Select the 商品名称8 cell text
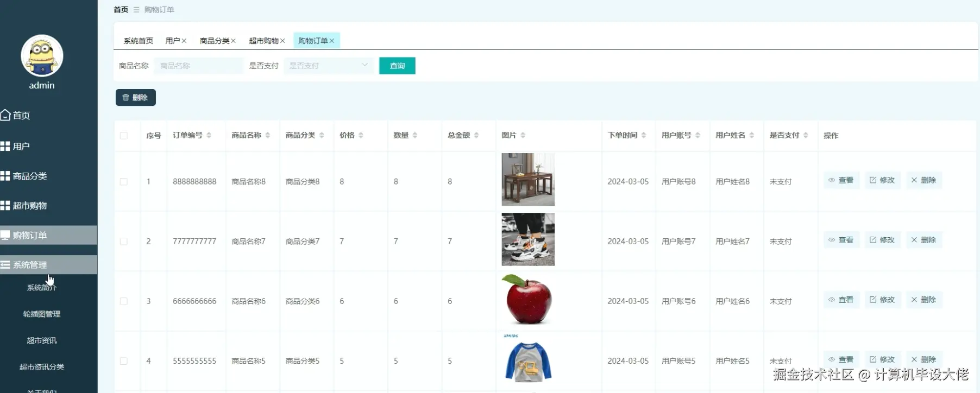This screenshot has height=393, width=980. pos(248,182)
